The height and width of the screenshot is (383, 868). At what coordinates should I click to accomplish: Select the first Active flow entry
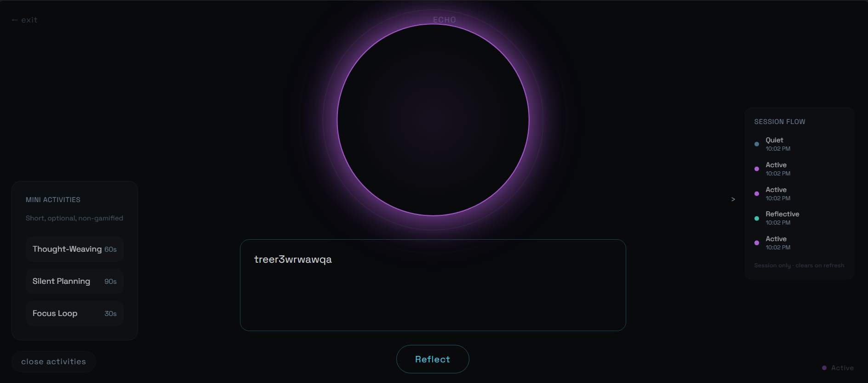point(799,169)
